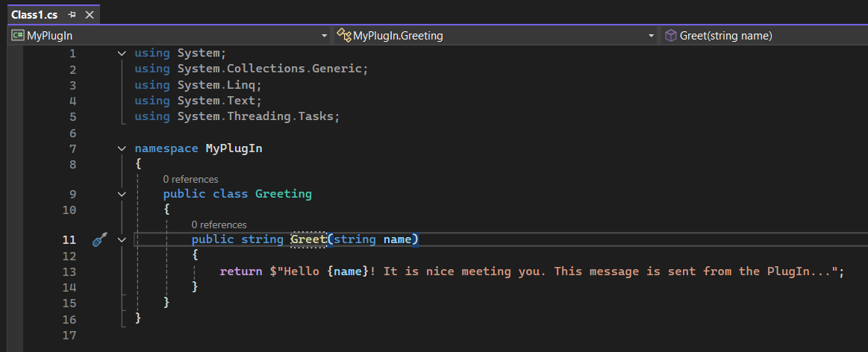Open the MyPlugIn project dropdown arrow
Image resolution: width=868 pixels, height=352 pixels.
pyautogui.click(x=324, y=36)
